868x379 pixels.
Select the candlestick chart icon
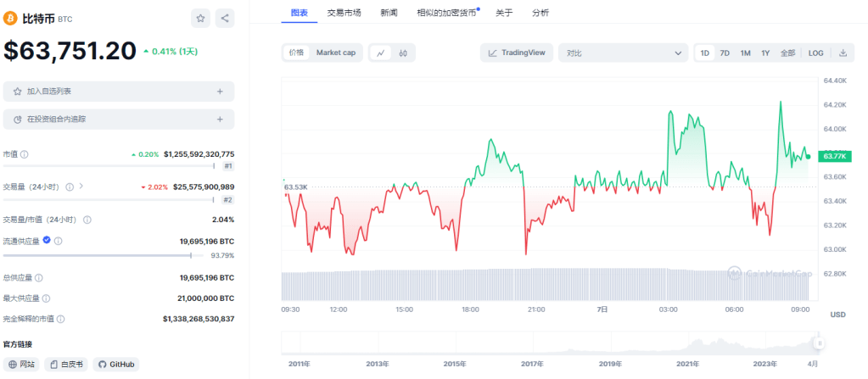pos(403,53)
